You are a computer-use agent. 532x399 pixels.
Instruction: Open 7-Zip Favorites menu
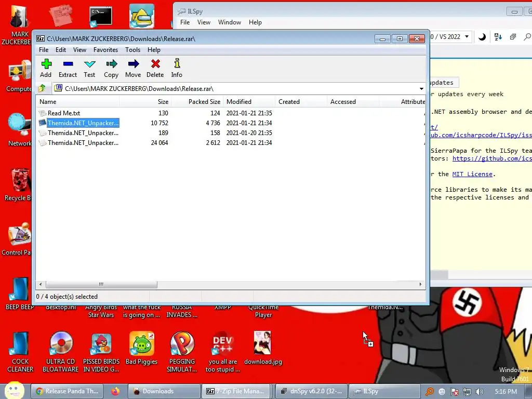pyautogui.click(x=105, y=50)
